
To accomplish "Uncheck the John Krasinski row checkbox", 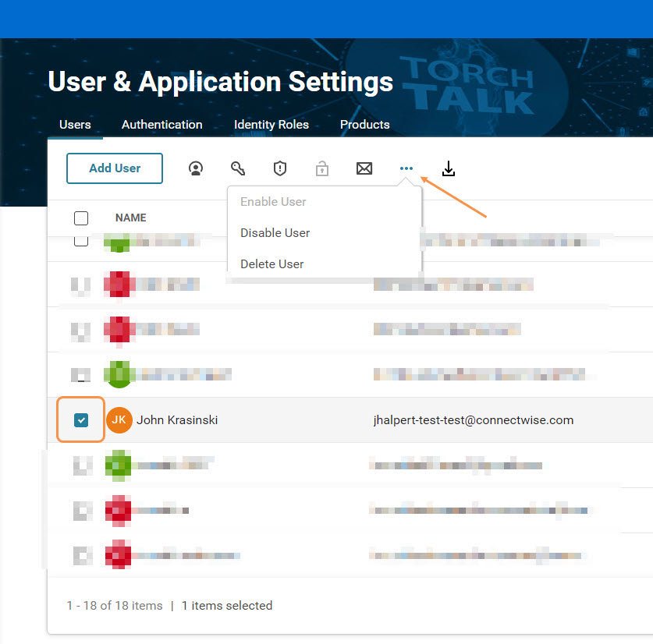I will pos(81,420).
